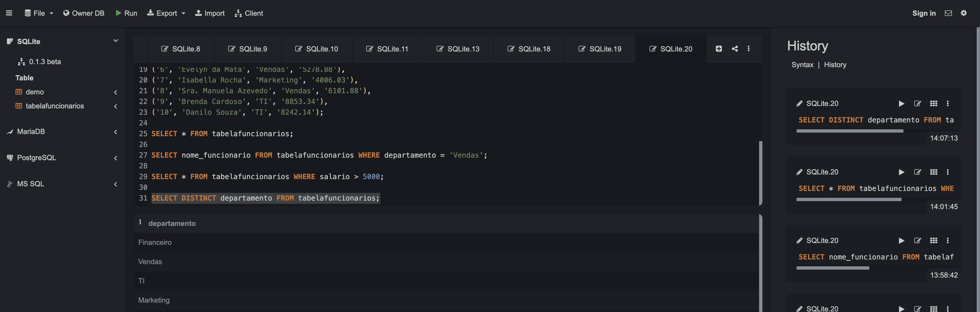Click the MS SQL icon

point(10,184)
